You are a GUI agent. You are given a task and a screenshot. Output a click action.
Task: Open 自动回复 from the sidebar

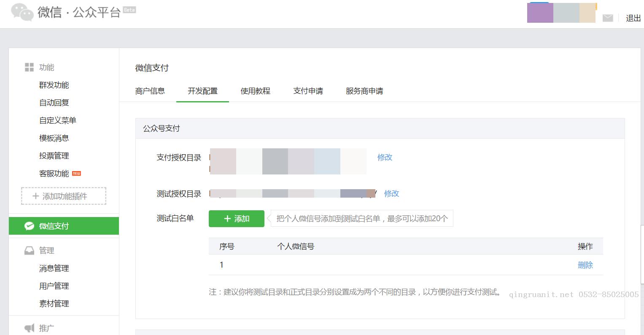54,102
